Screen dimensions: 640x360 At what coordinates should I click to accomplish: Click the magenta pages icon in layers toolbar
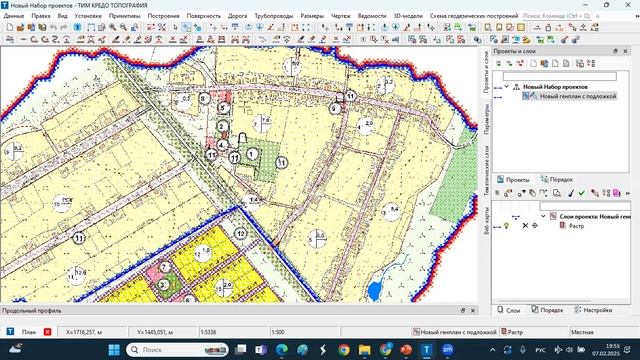point(616,193)
